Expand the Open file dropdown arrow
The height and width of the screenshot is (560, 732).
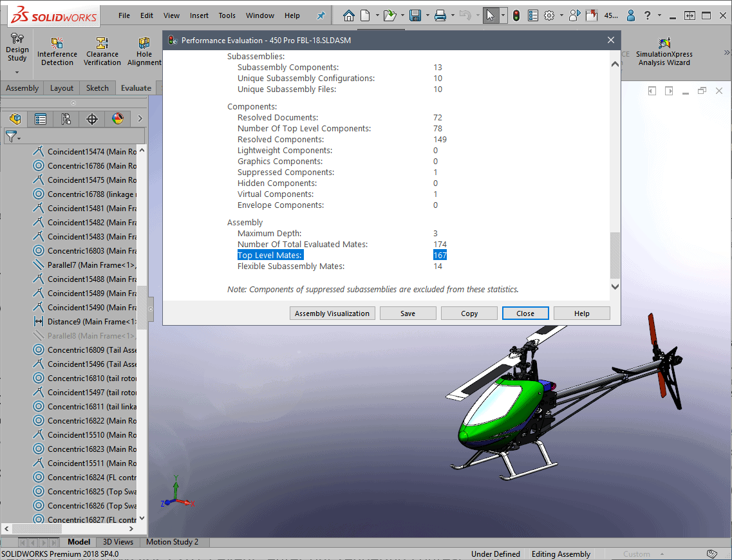click(402, 15)
